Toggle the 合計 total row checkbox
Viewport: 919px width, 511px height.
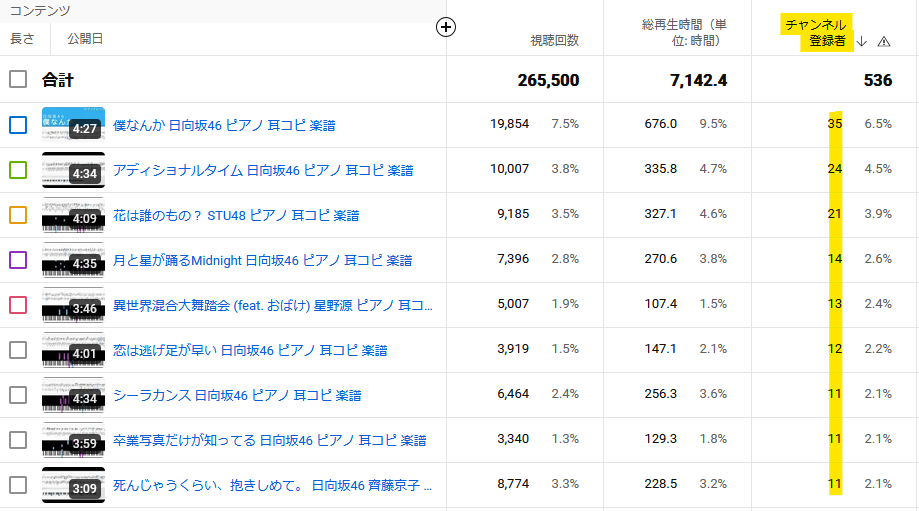point(18,80)
